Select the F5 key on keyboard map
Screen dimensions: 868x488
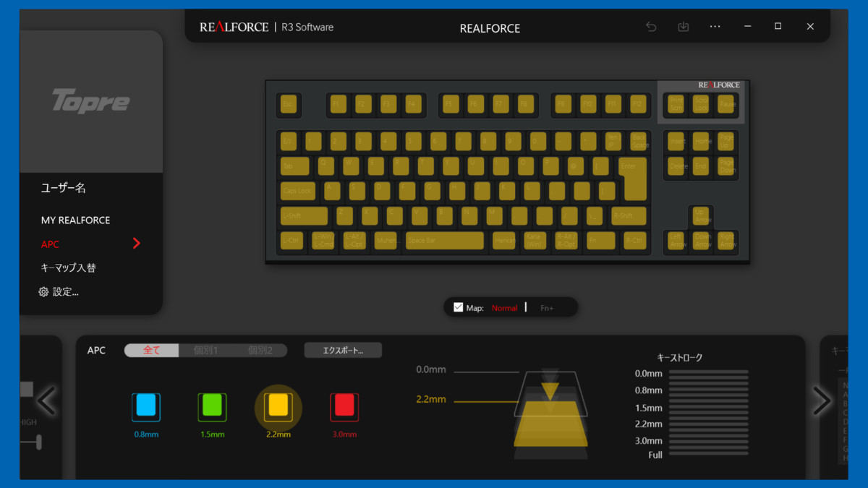tap(450, 105)
